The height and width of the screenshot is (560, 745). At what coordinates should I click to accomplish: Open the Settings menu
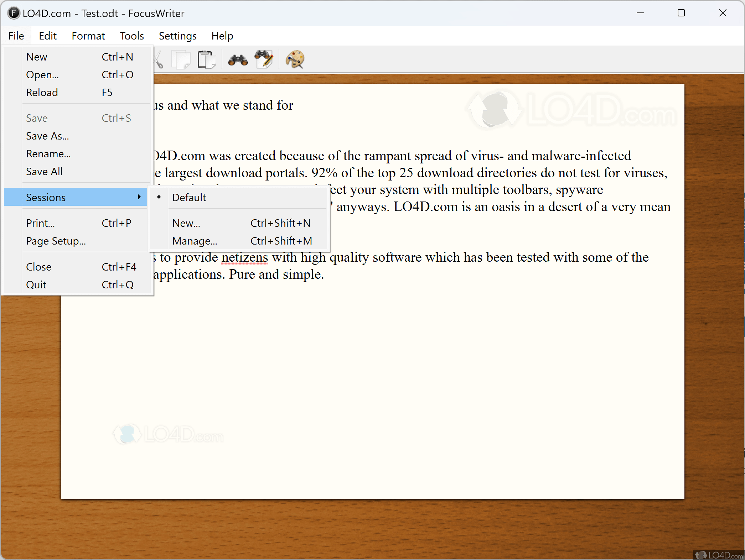(x=177, y=36)
